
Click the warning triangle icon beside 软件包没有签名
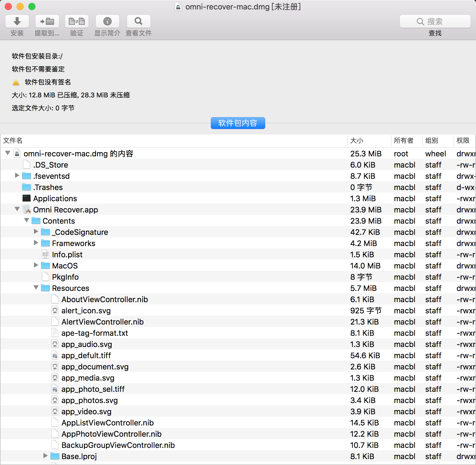16,82
